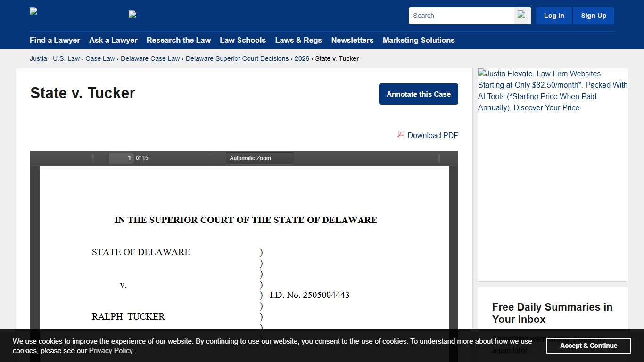Click the Justia Elevate ad image

553,90
